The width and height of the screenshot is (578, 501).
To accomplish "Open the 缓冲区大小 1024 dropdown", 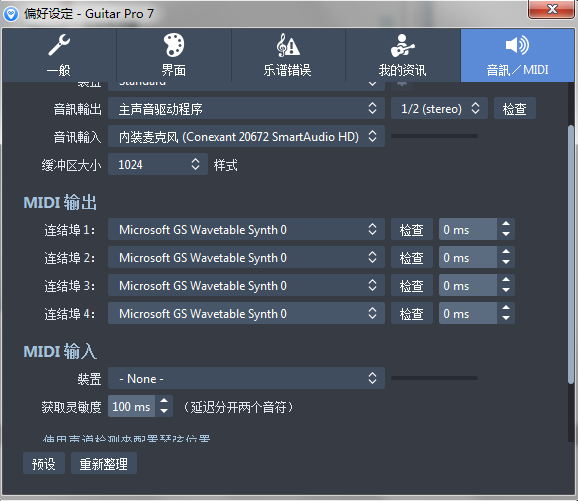I will (158, 164).
